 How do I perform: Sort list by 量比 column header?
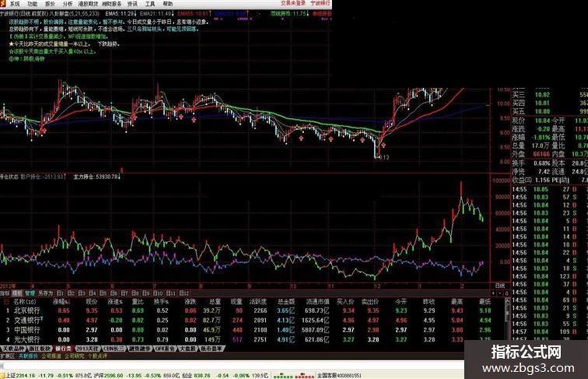coord(138,301)
